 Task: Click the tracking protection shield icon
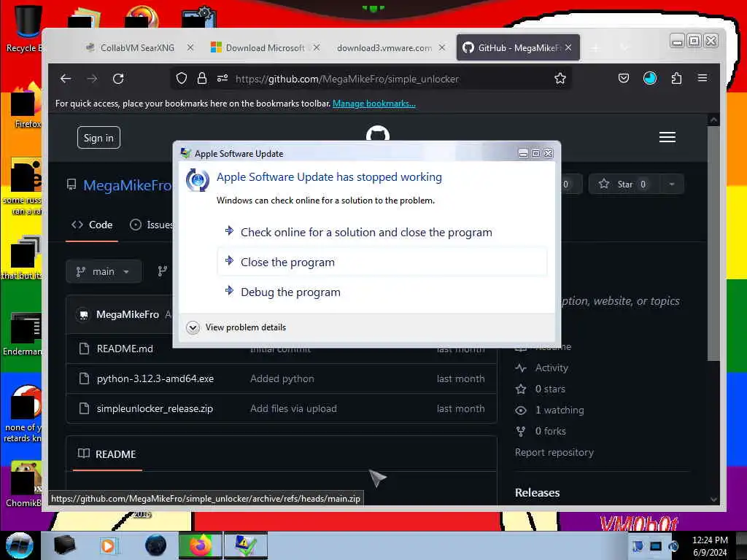pos(182,79)
